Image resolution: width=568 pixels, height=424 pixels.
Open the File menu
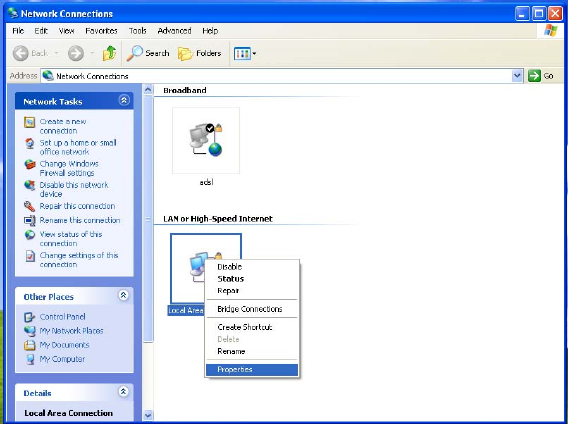pyautogui.click(x=18, y=31)
